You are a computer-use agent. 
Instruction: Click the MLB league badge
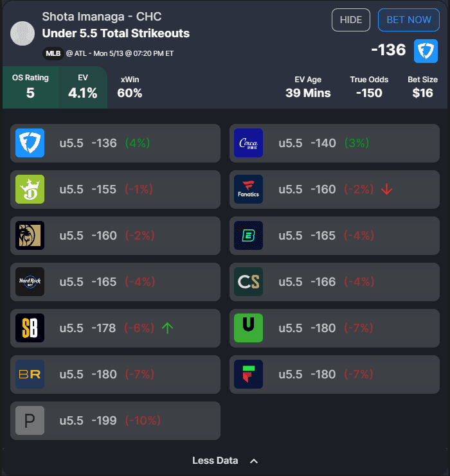pos(53,54)
